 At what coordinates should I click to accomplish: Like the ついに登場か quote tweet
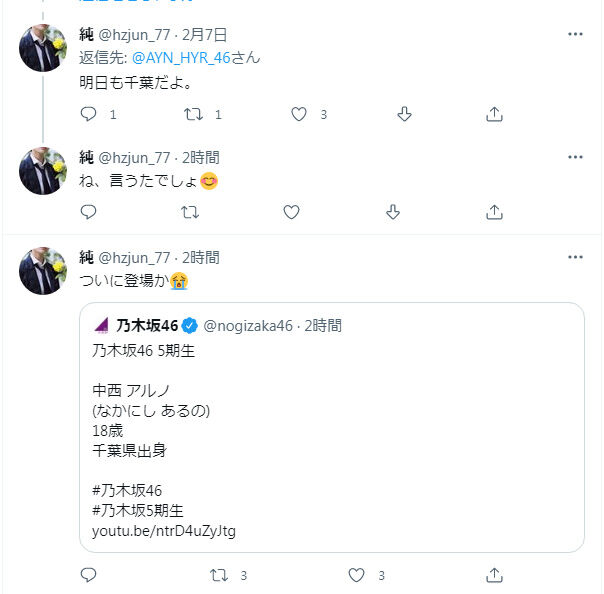coord(356,575)
